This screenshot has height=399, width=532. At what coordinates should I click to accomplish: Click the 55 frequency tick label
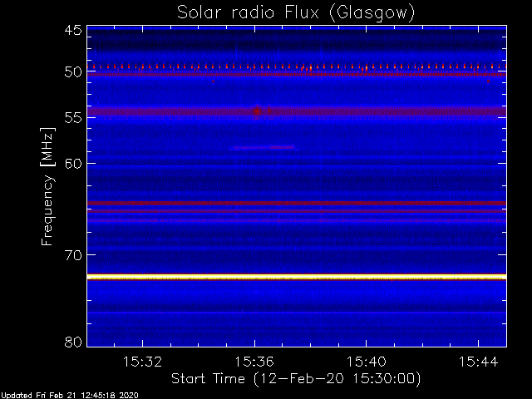coord(73,118)
